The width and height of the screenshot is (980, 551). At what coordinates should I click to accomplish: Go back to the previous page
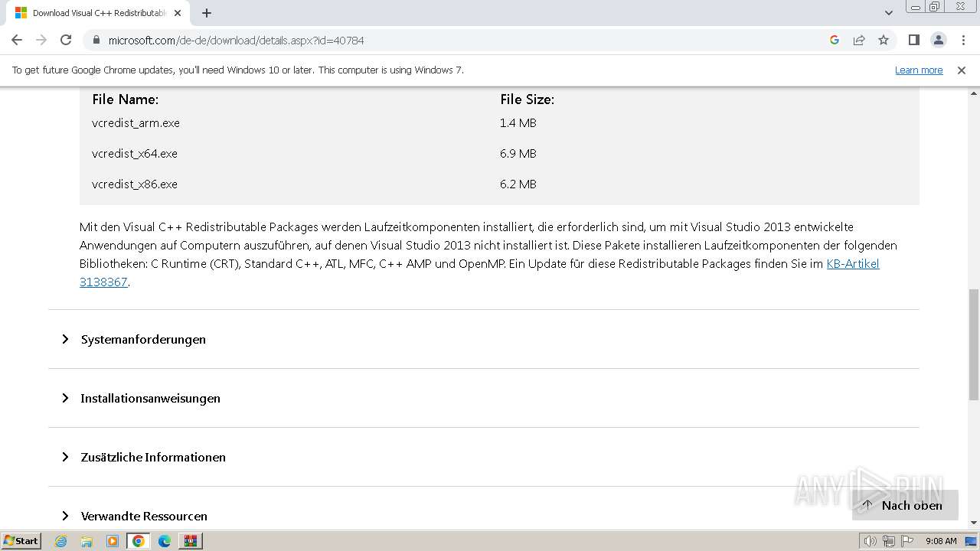tap(17, 40)
